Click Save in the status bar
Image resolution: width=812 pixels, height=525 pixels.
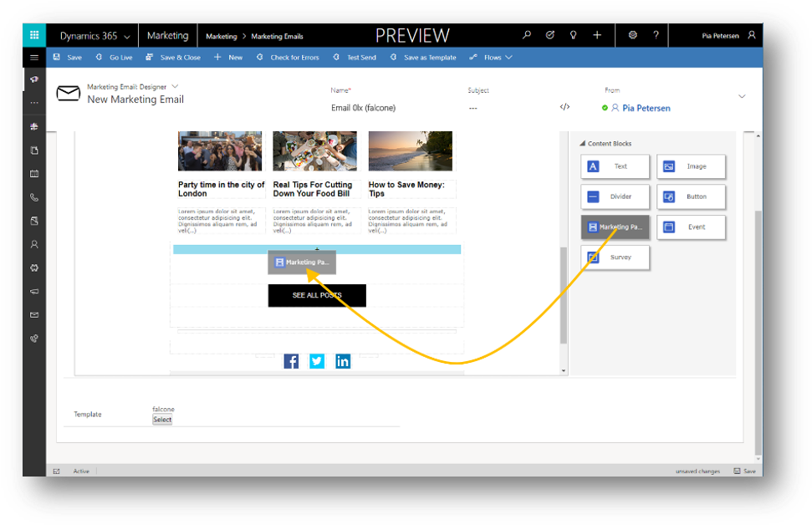pyautogui.click(x=744, y=471)
